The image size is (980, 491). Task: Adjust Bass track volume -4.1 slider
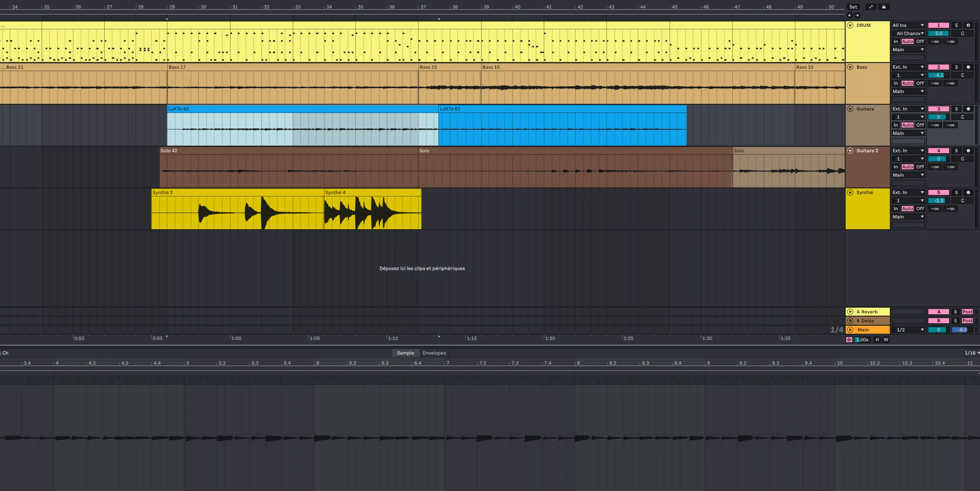[939, 75]
